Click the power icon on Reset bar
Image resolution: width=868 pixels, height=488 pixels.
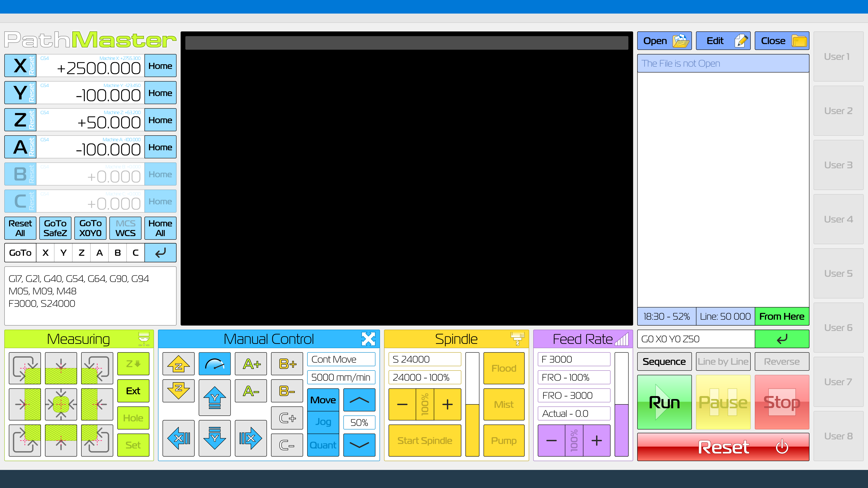782,447
